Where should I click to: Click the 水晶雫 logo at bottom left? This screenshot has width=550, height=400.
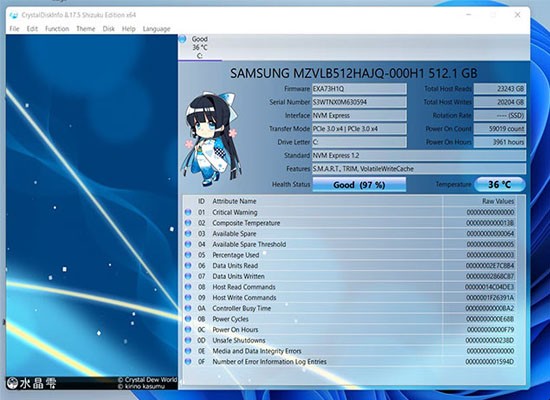31,383
